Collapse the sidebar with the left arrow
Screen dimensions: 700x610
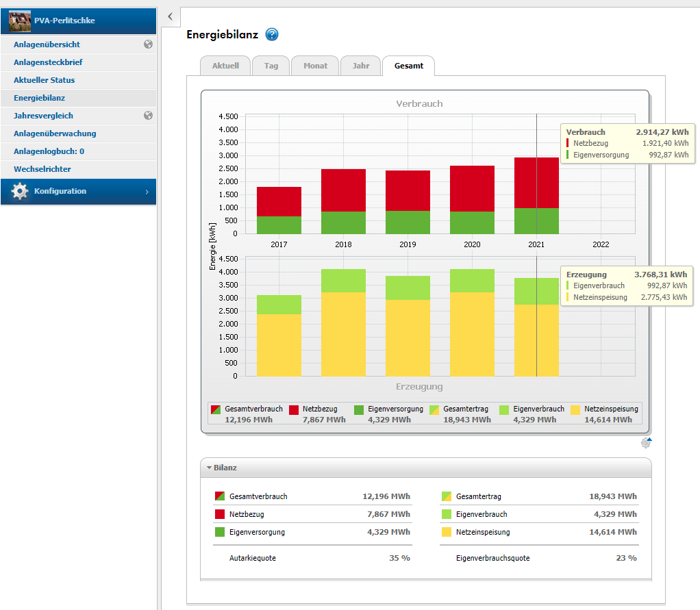point(170,16)
